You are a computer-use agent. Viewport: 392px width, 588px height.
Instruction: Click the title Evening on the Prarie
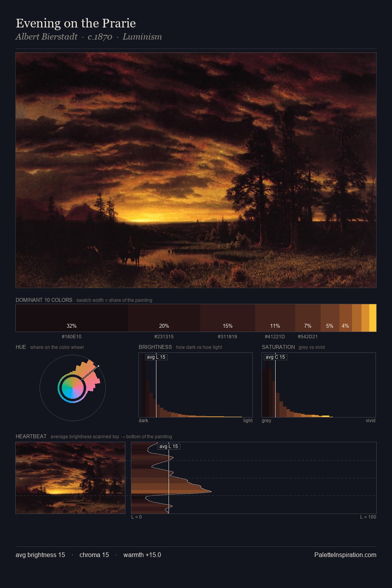point(76,23)
